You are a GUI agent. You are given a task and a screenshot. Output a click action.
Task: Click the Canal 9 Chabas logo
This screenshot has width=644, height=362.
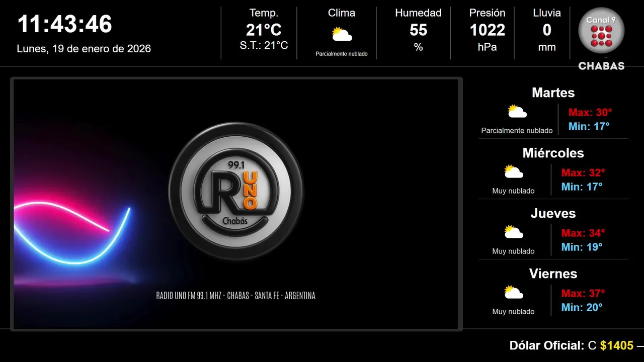point(601,39)
